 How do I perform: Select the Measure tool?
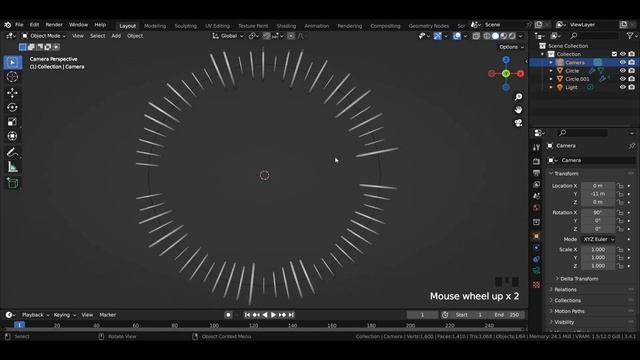[12, 167]
